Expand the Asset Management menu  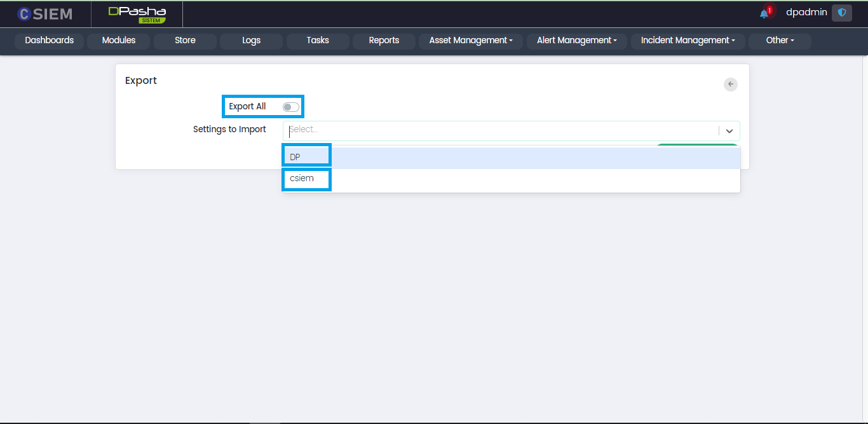(471, 41)
